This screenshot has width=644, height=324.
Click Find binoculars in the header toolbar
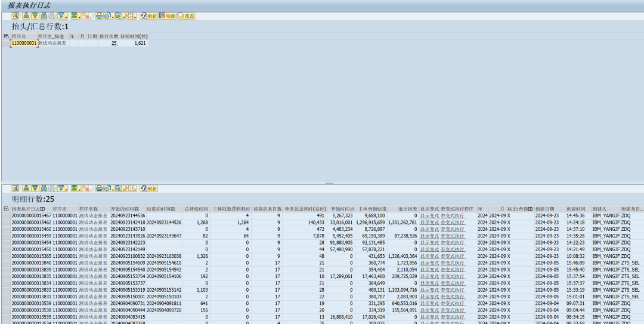[44, 16]
